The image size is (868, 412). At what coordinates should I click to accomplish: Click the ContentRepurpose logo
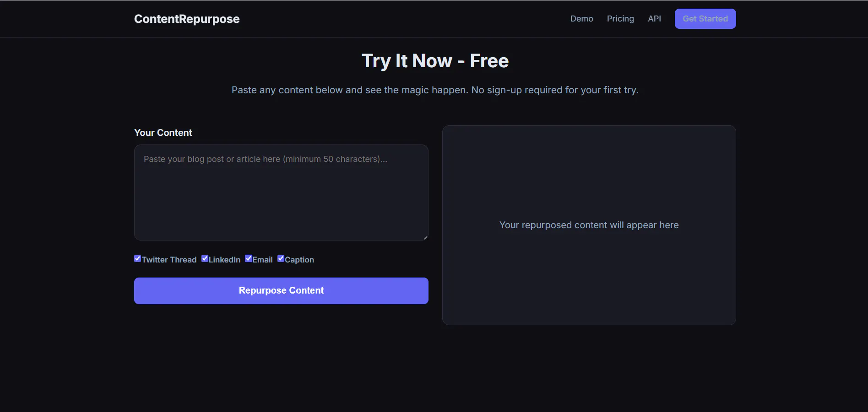click(x=187, y=19)
